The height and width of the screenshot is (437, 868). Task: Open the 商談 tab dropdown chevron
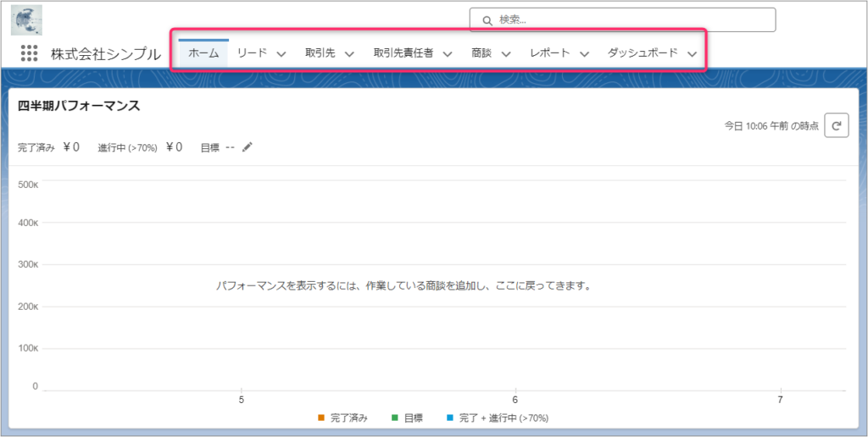point(506,53)
